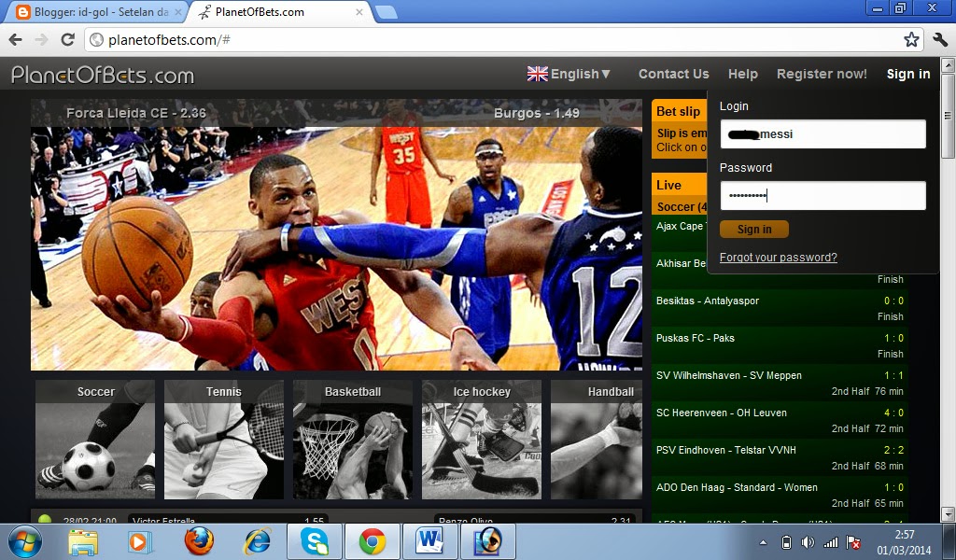Select the Handball sport thumbnail
The image size is (956, 560).
click(597, 440)
